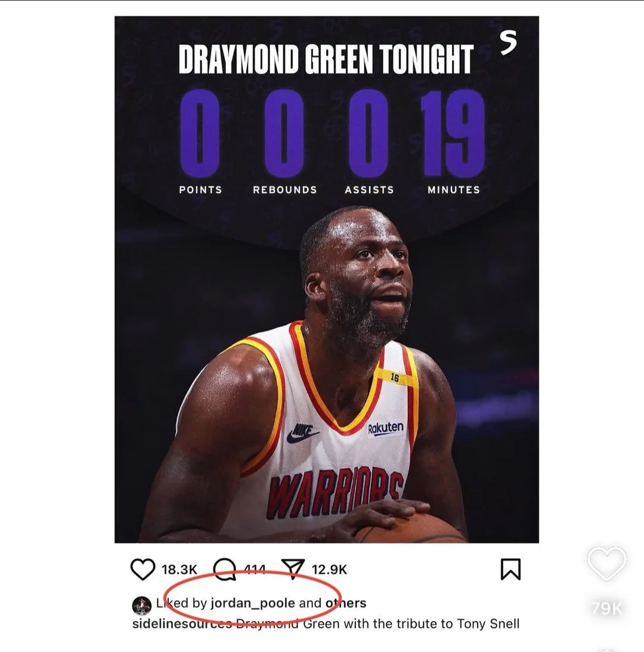Click the 'DRAYMOND GREEN TONIGHT' headline
This screenshot has width=644, height=652.
point(326,58)
